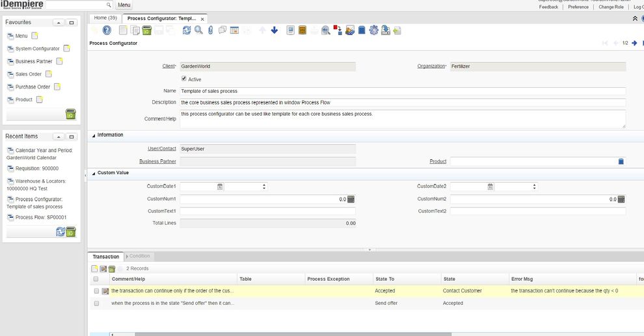
Task: Tick the checkbox for the first transaction row
Action: click(96, 291)
